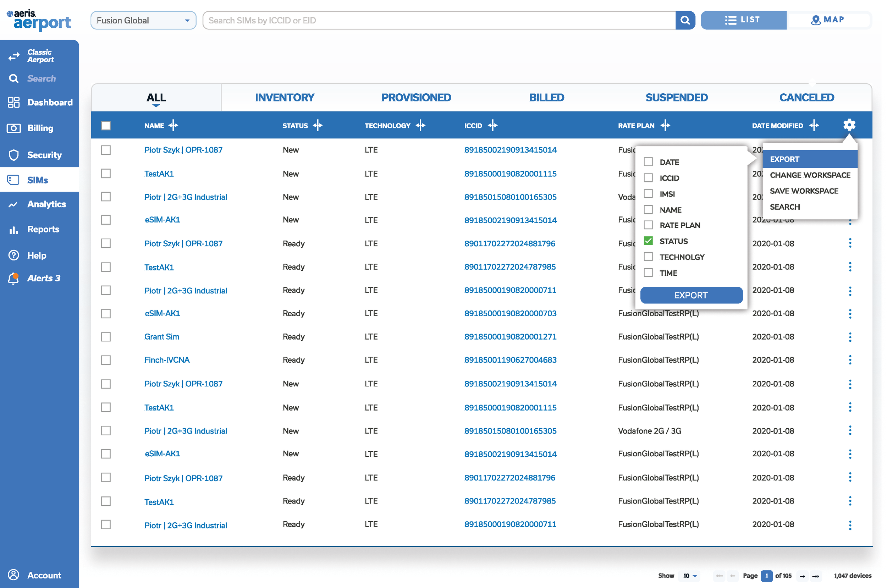Image resolution: width=887 pixels, height=588 pixels.
Task: Click the Search SIMs by ICCID field
Action: 439,20
